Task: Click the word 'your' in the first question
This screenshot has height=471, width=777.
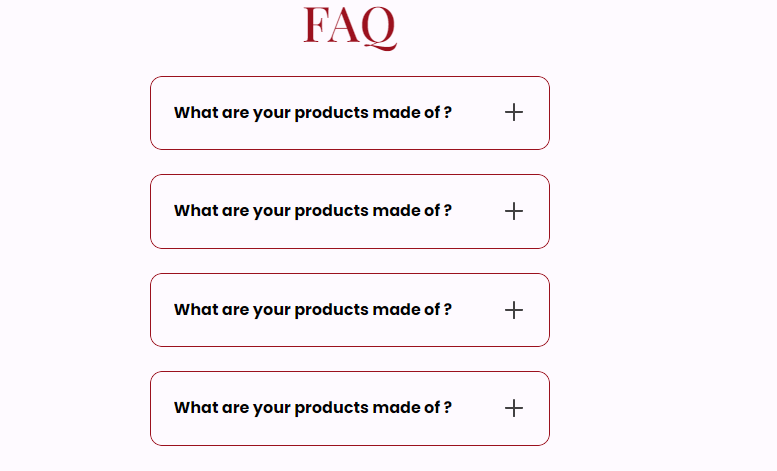Action: tap(271, 113)
